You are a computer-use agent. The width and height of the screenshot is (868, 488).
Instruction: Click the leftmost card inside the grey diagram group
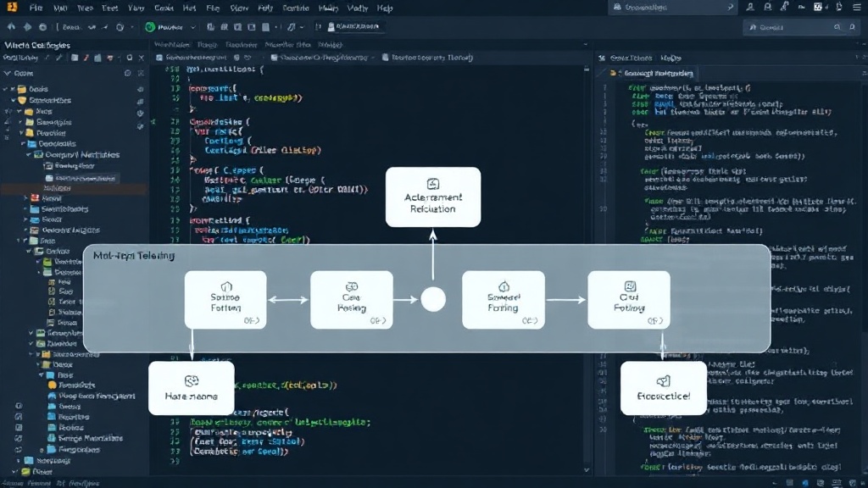(225, 300)
